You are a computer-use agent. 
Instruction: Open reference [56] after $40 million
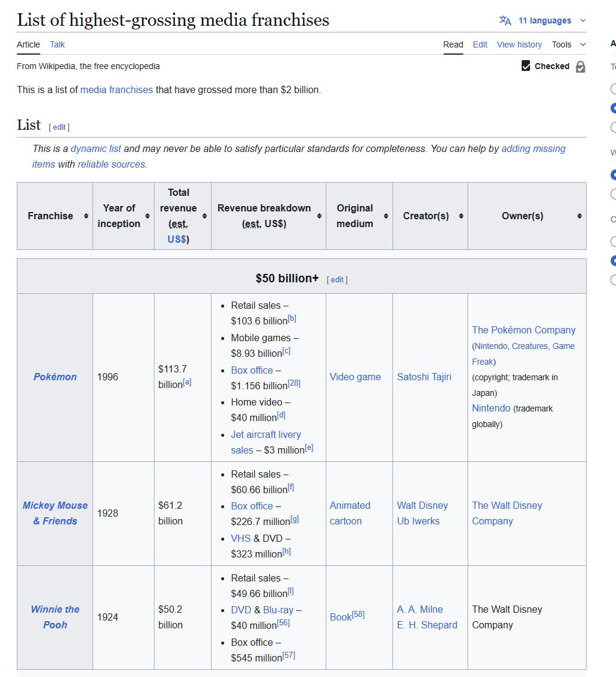284,623
